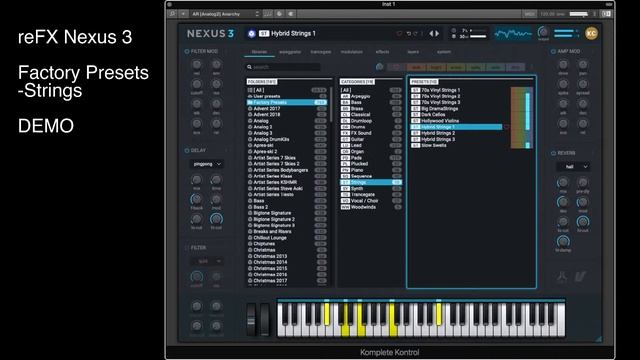The width and height of the screenshot is (640, 360).
Task: Click the waveform oscilloscope display
Action: (x=513, y=33)
